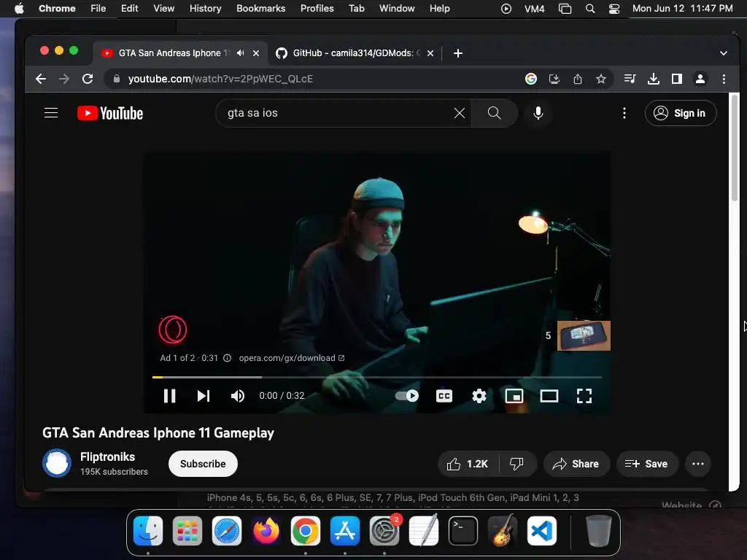Click the page vertical scrollbar

pyautogui.click(x=734, y=147)
